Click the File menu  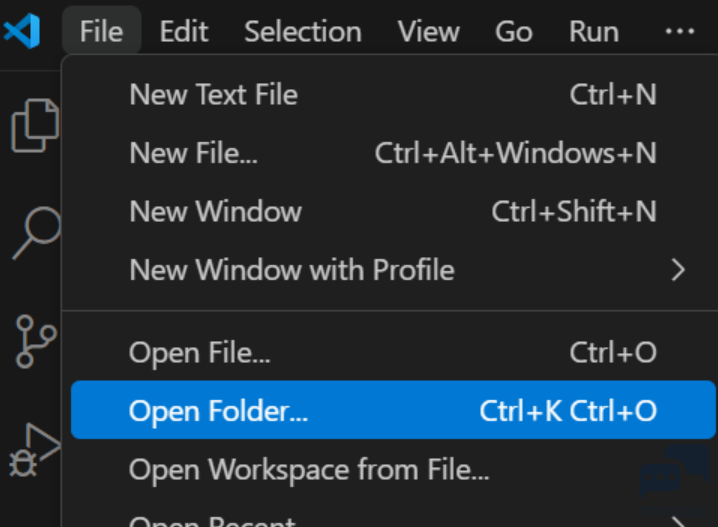pyautogui.click(x=102, y=31)
